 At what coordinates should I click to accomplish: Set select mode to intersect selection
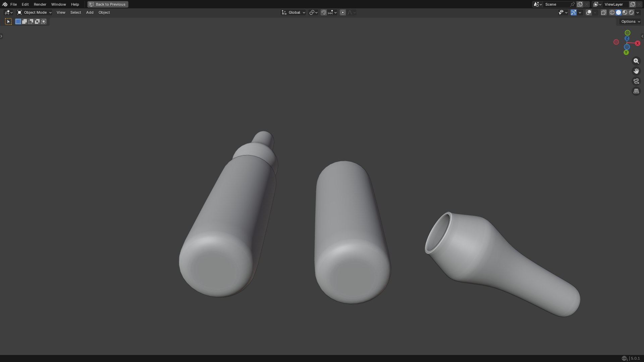point(44,21)
